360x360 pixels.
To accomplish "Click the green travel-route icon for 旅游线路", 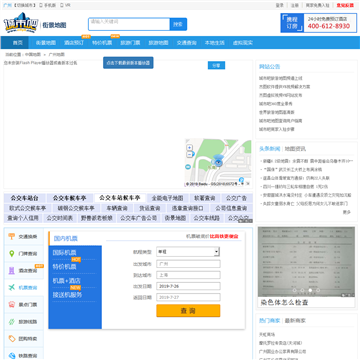I will [12, 322].
